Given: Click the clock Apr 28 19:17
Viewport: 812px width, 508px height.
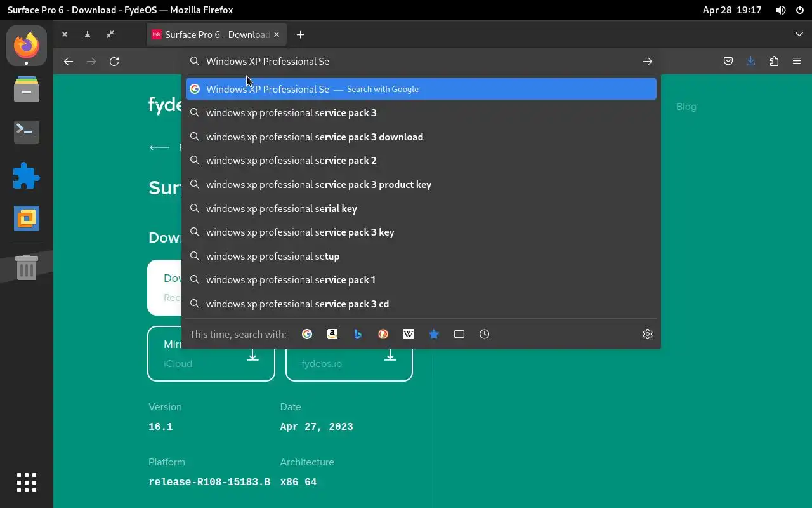Looking at the screenshot, I should point(732,10).
